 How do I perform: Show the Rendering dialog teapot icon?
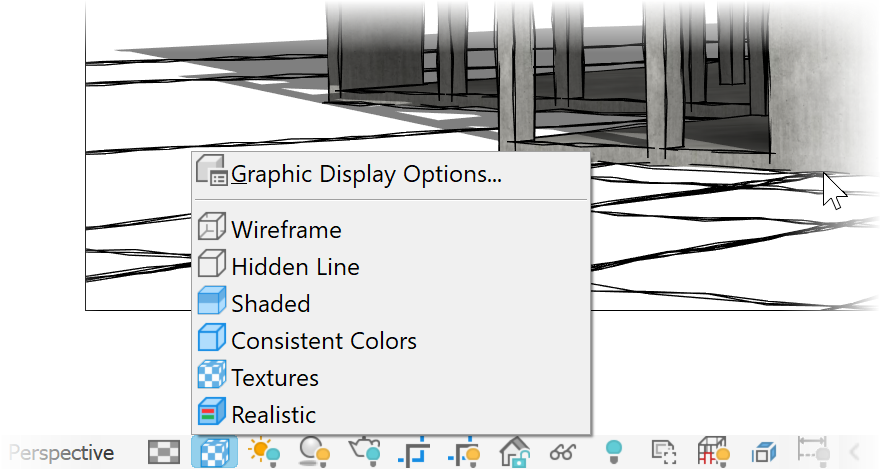364,452
